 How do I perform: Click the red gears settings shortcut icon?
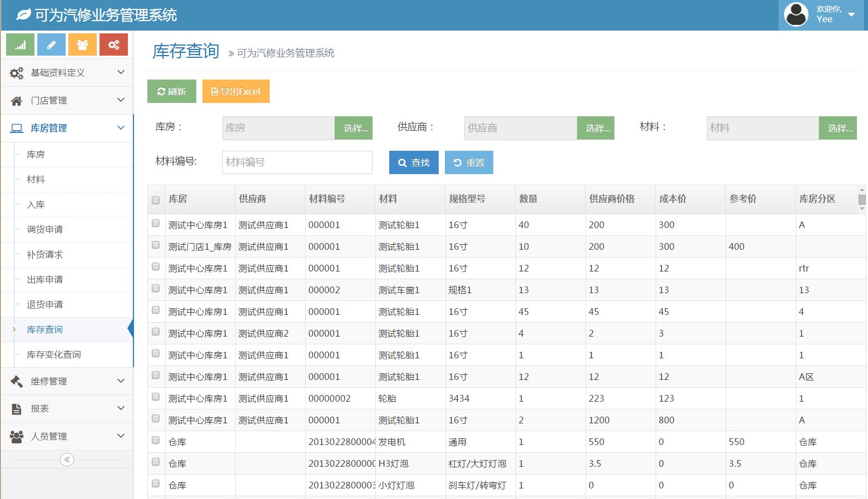113,45
